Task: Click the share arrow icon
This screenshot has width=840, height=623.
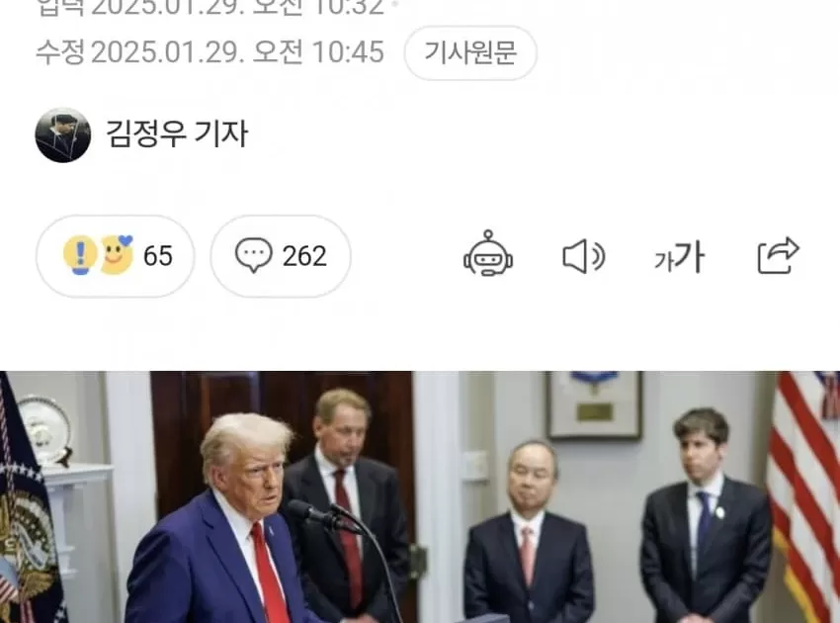Action: 778,255
